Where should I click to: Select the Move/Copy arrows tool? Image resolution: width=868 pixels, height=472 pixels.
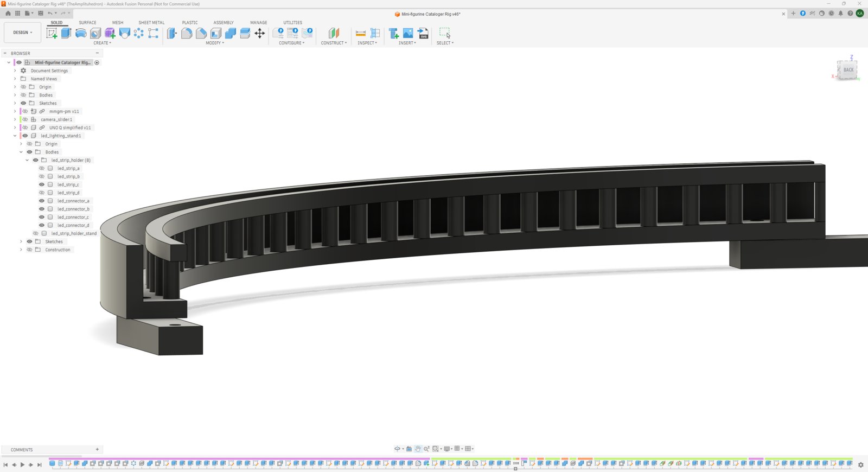tap(260, 33)
